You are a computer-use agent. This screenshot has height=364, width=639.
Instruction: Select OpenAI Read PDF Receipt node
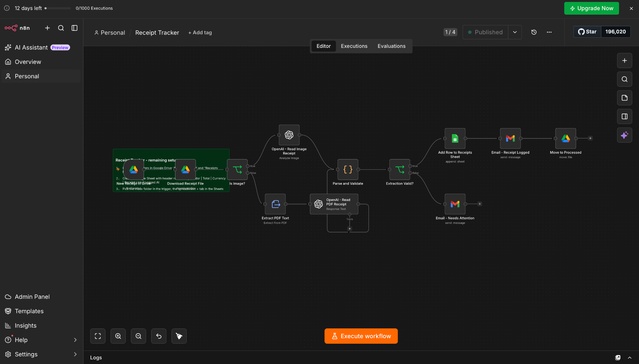334,204
